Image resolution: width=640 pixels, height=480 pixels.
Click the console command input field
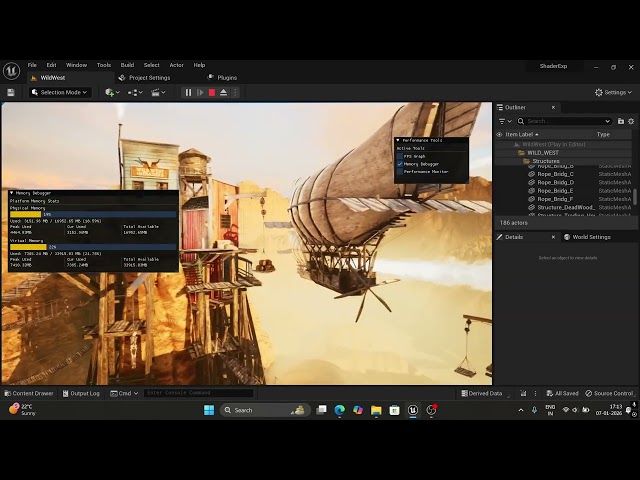pyautogui.click(x=198, y=393)
